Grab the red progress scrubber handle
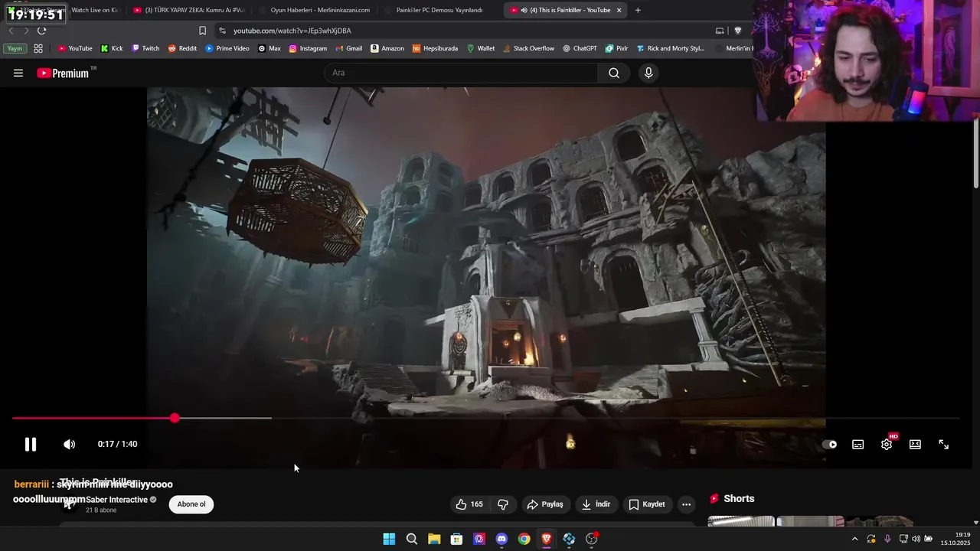Viewport: 980px width, 551px height. click(175, 418)
